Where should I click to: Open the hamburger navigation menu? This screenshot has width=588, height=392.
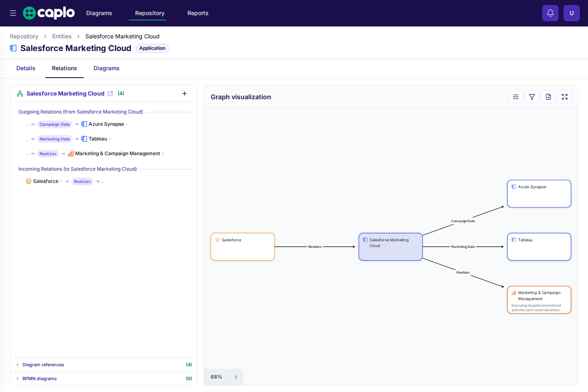13,13
